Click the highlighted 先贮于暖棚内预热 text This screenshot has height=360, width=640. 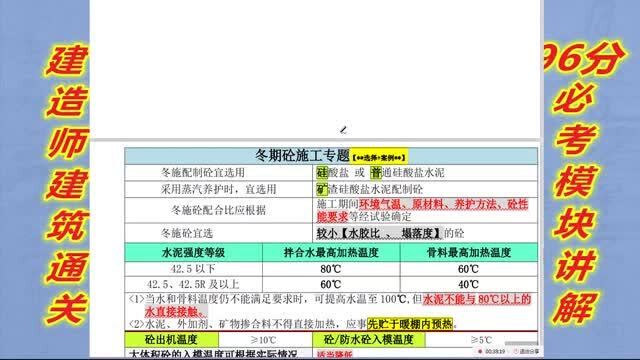[410, 324]
